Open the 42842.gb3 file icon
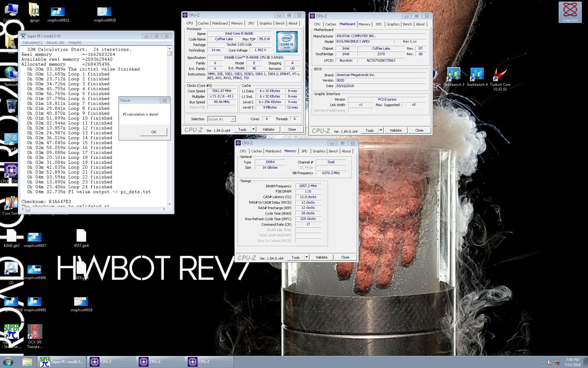The image size is (588, 368). 11,238
